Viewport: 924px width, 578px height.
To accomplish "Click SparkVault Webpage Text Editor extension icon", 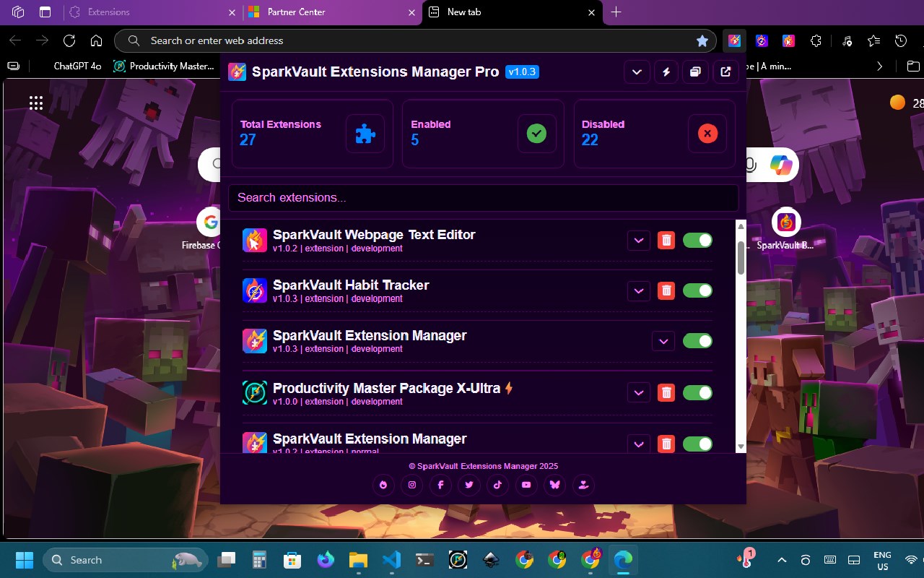I will 255,241.
